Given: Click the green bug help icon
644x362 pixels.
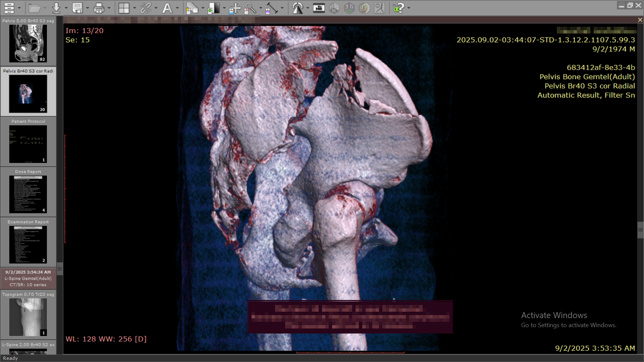Looking at the screenshot, I should [398, 8].
